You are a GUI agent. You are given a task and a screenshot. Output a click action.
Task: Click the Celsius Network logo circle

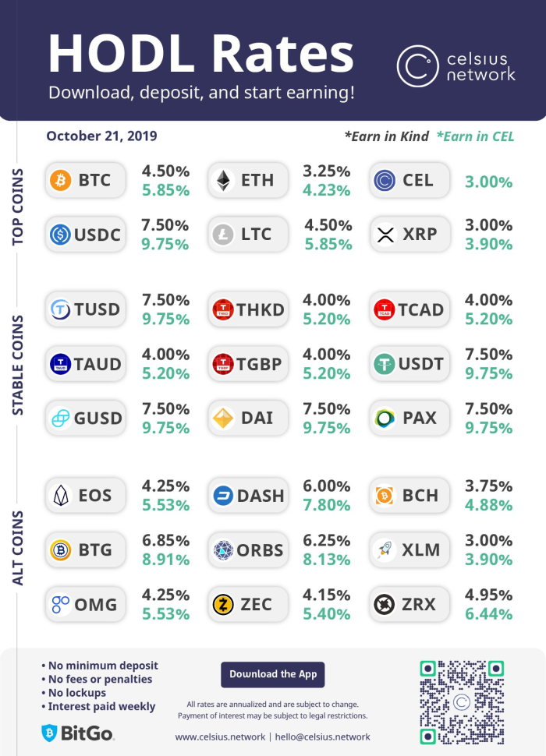[418, 65]
